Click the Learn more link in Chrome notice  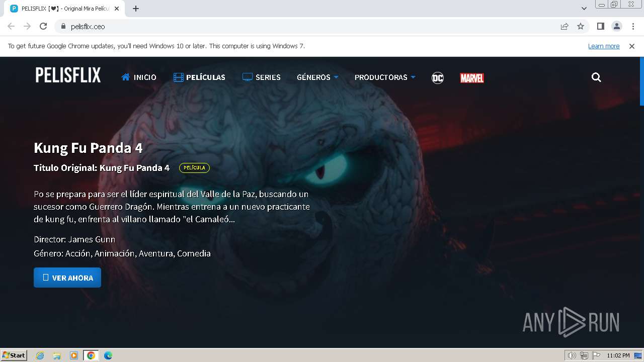[604, 46]
